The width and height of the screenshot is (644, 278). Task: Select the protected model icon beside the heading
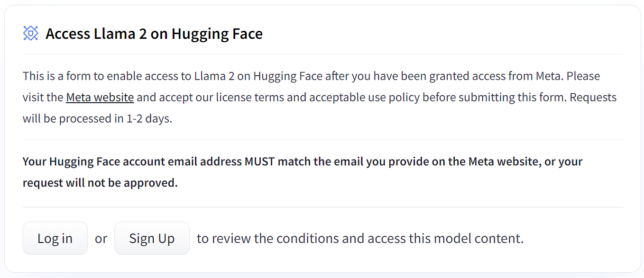click(x=30, y=33)
